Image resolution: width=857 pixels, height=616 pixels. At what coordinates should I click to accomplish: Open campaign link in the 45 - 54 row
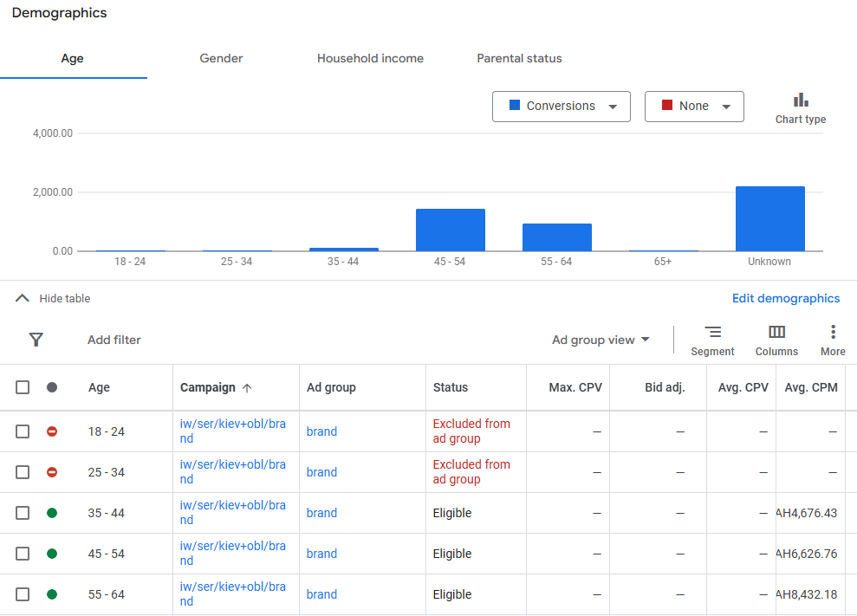coord(233,553)
